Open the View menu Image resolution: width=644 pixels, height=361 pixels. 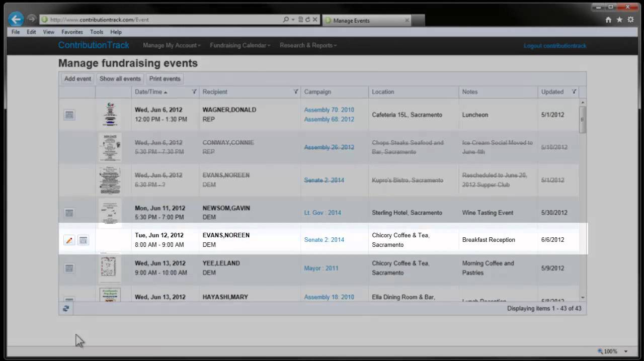tap(49, 32)
